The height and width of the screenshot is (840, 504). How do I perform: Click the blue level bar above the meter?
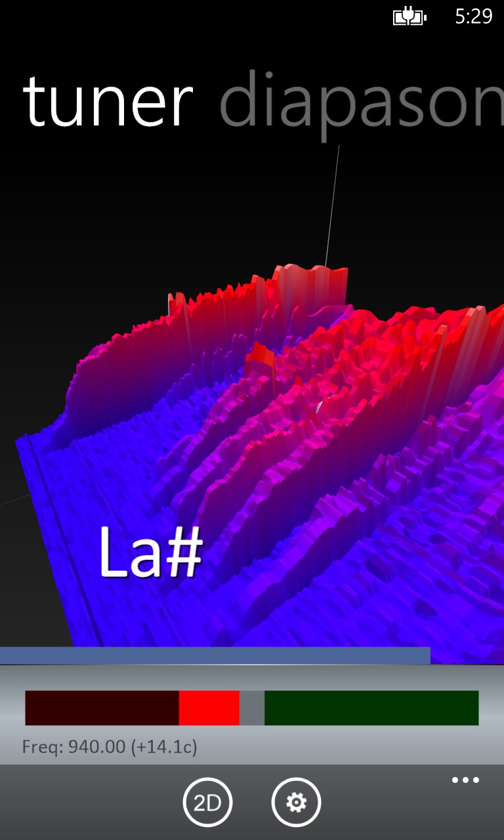pyautogui.click(x=215, y=655)
